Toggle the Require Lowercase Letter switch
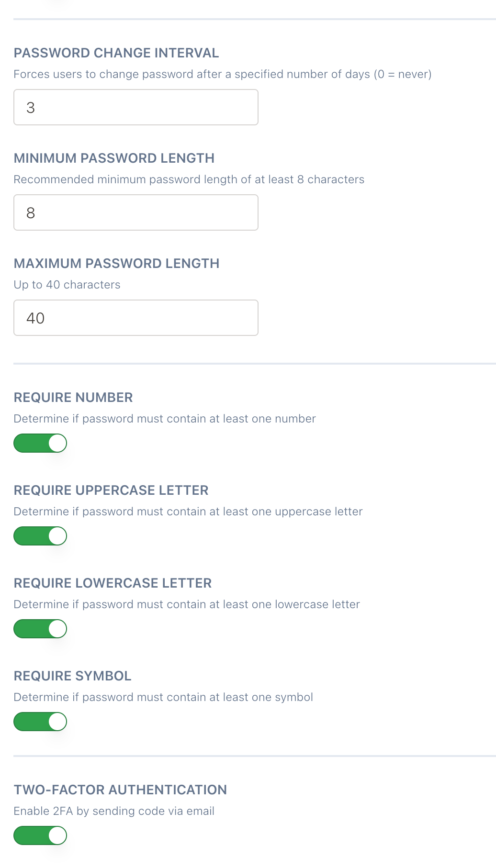496x868 pixels. point(40,629)
